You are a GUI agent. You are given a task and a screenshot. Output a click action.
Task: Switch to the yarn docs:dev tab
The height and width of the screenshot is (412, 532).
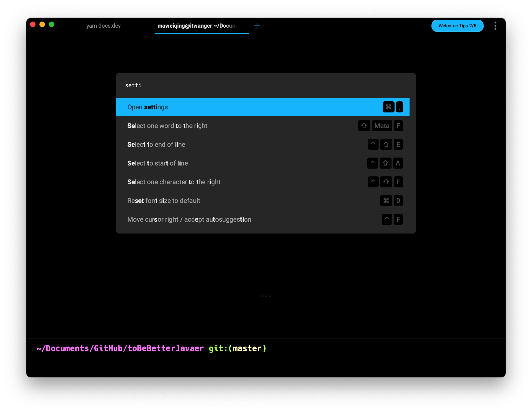point(103,26)
